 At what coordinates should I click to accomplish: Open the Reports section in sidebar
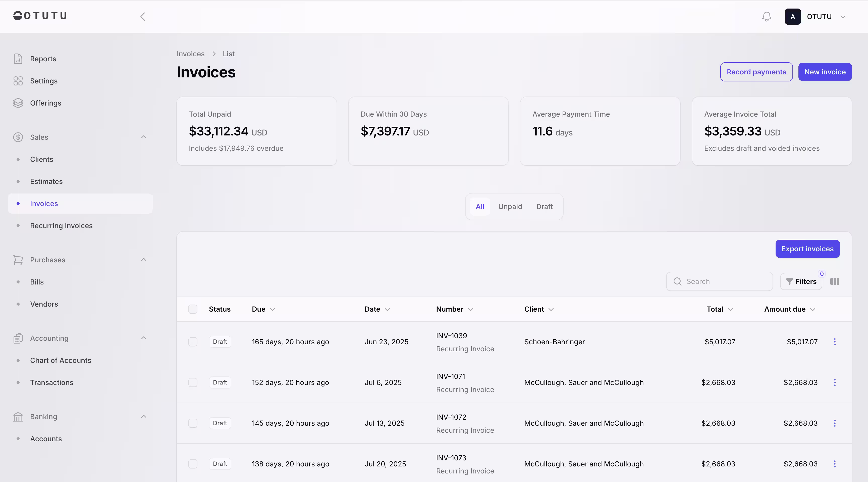tap(43, 58)
